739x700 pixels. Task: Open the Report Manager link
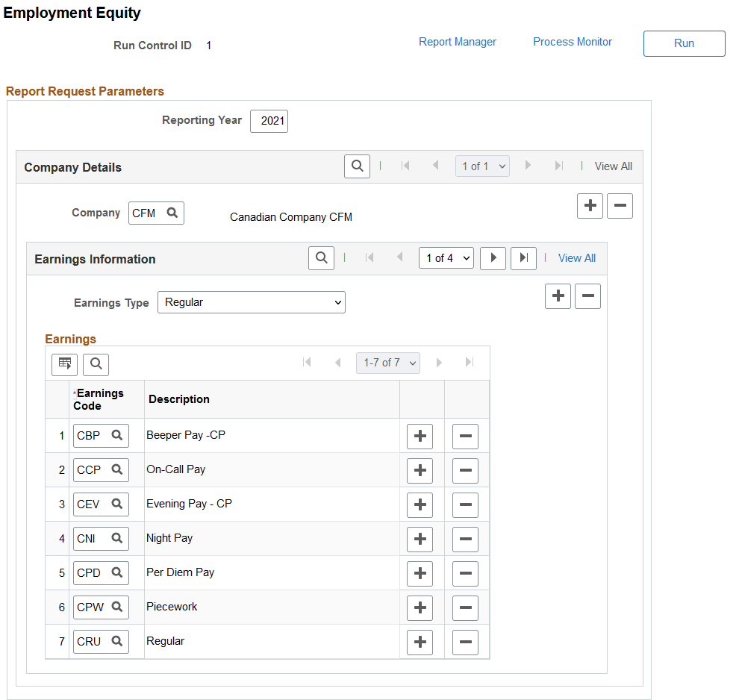[458, 42]
